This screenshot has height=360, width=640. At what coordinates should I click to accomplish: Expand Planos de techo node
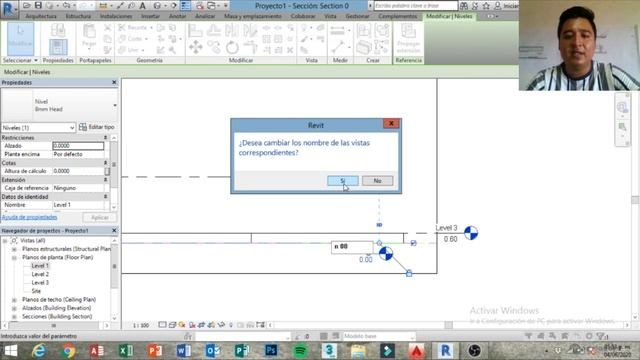[x=14, y=300]
